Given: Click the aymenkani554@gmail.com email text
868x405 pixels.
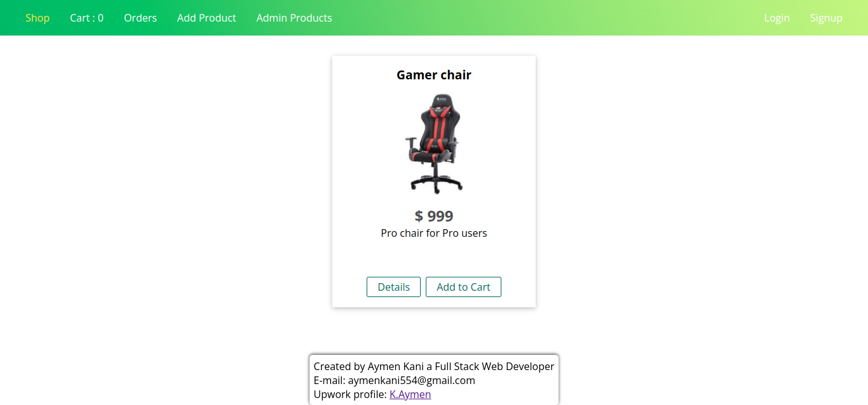Looking at the screenshot, I should (412, 380).
